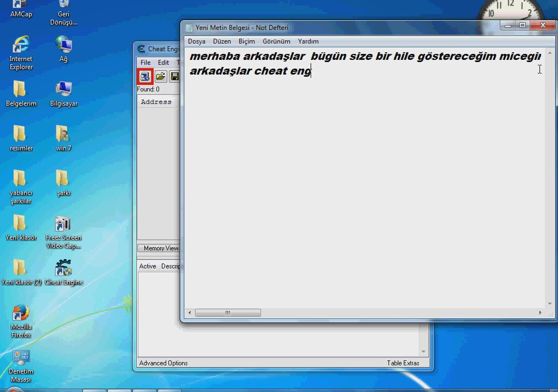Click the left scroll arrow in Notepad
Screen dimensions: 558x392
pos(190,313)
